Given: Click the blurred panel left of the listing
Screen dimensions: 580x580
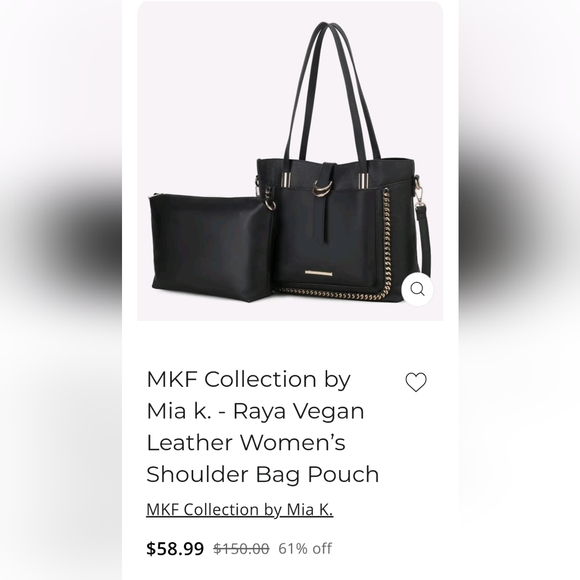Looking at the screenshot, I should (61, 290).
